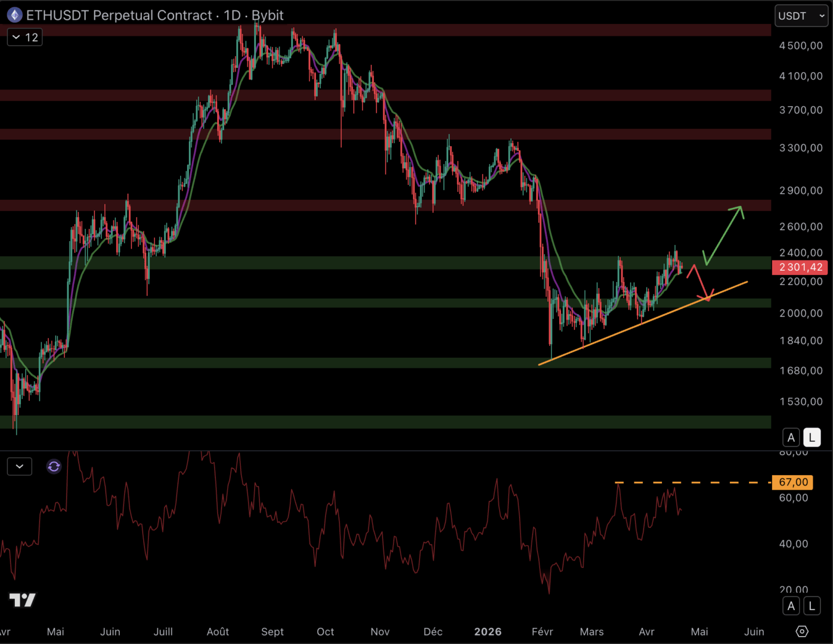Toggle log scale on the price pane
The height and width of the screenshot is (644, 833).
(x=812, y=438)
